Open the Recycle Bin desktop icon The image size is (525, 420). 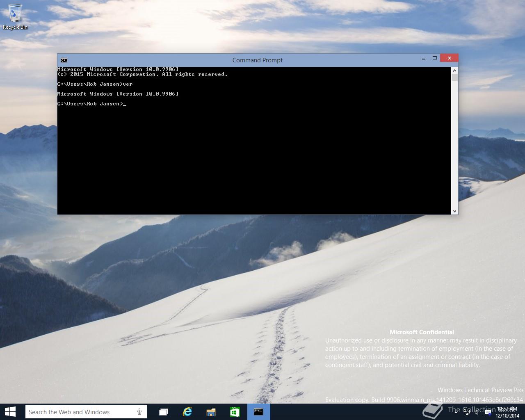(15, 16)
